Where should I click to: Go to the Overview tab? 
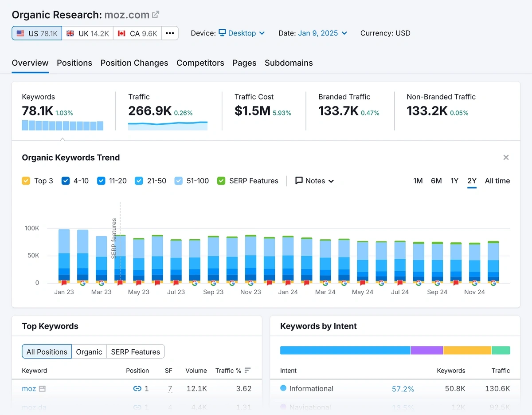point(30,63)
